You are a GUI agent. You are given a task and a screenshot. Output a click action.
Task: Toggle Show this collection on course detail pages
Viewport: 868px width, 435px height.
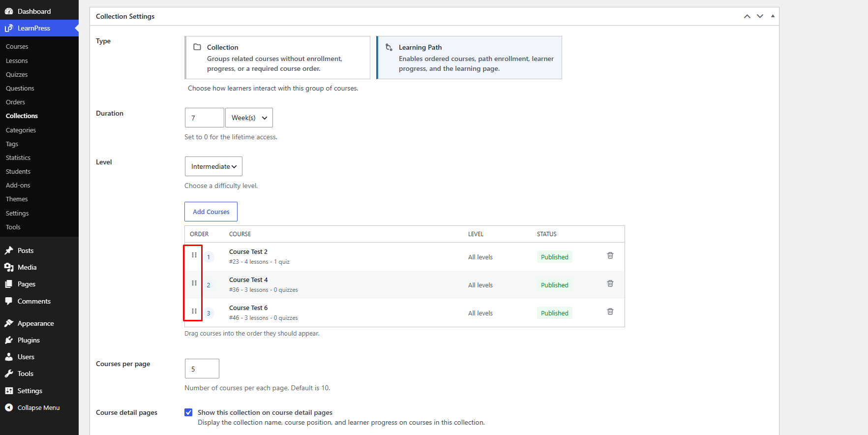click(188, 412)
